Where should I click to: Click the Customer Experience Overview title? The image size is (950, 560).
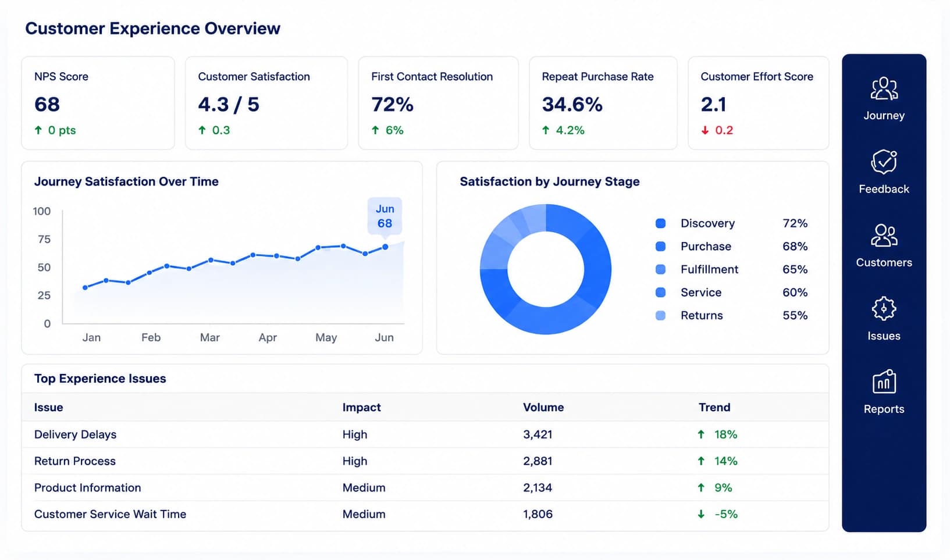coord(152,28)
